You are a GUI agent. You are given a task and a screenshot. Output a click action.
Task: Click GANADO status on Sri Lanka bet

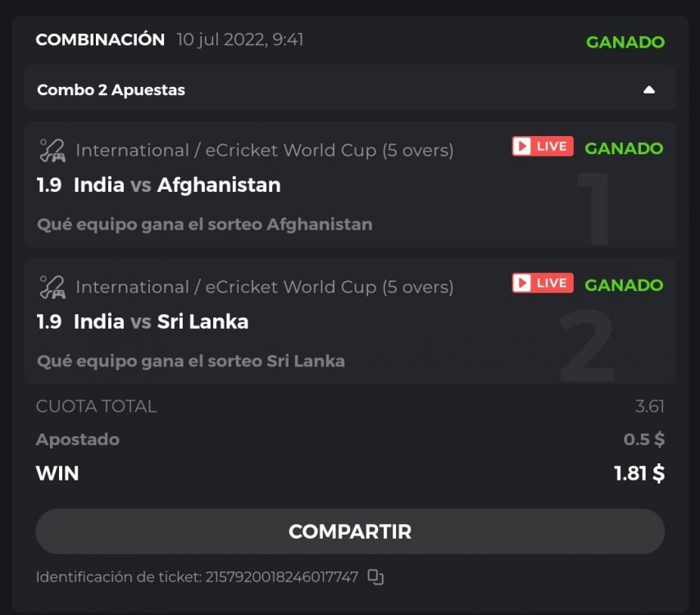[623, 285]
